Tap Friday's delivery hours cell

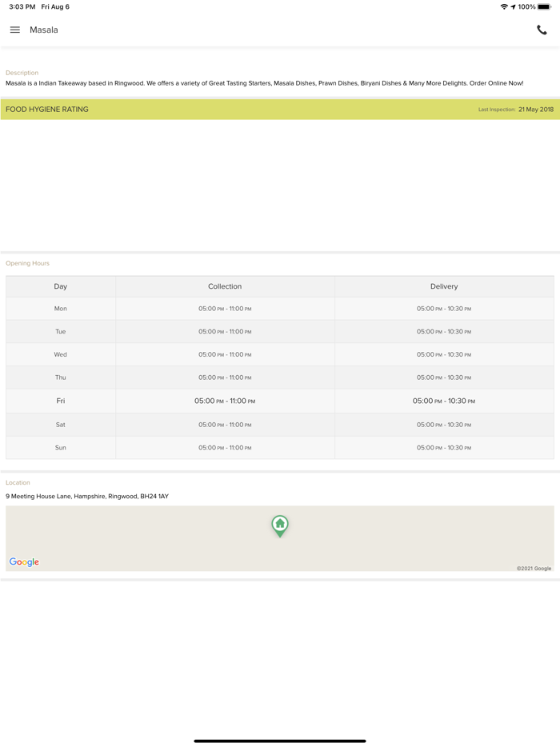coord(444,401)
